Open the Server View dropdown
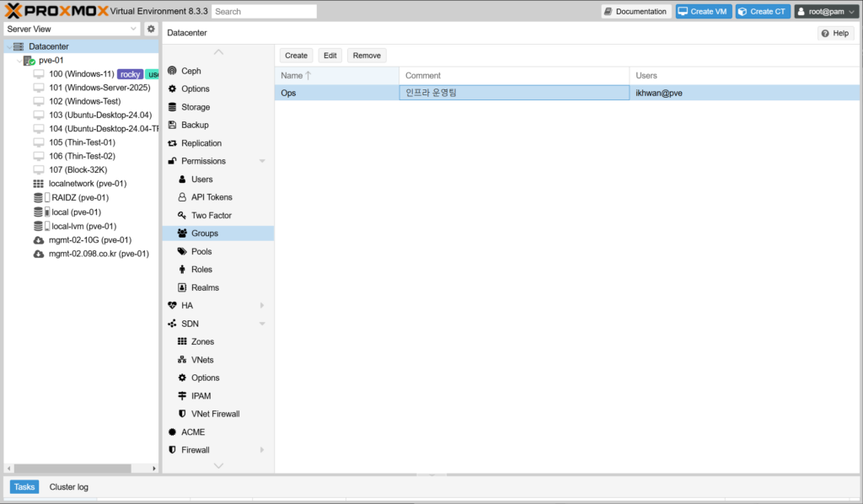 click(72, 29)
